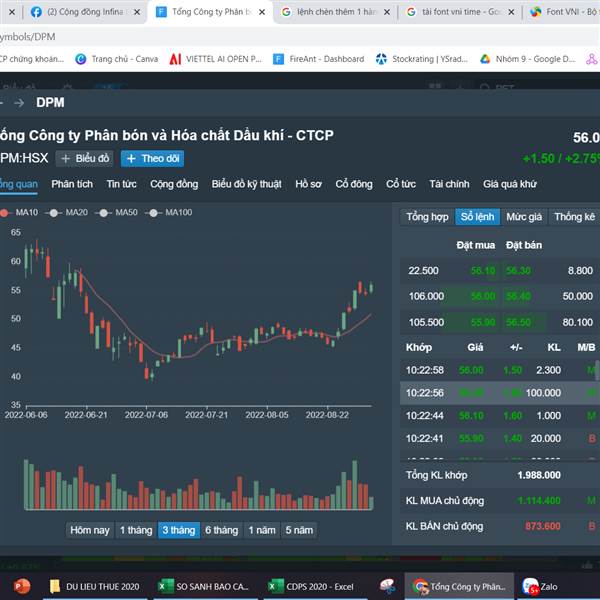This screenshot has width=600, height=600.
Task: Switch to the Font VNI browser tab
Action: pos(562,12)
